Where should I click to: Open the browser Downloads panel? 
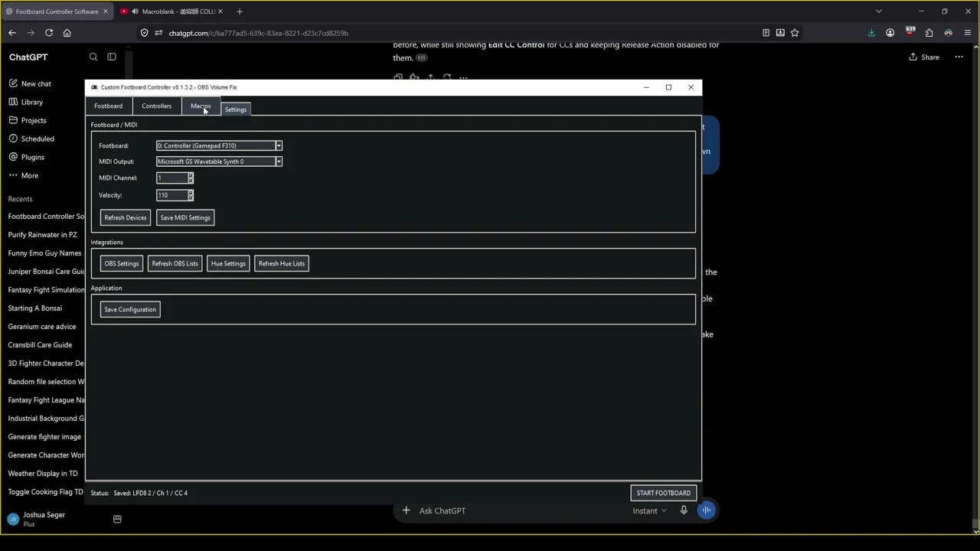(871, 33)
